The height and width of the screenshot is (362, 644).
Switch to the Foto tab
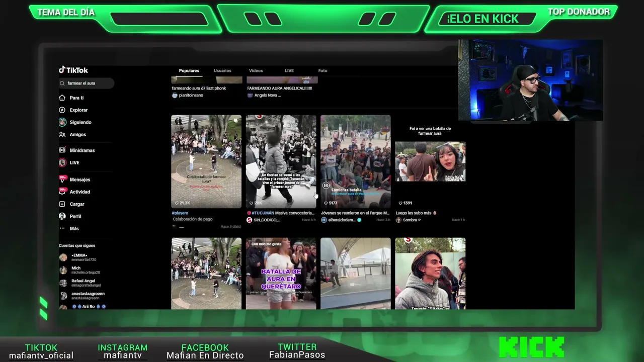pos(323,71)
